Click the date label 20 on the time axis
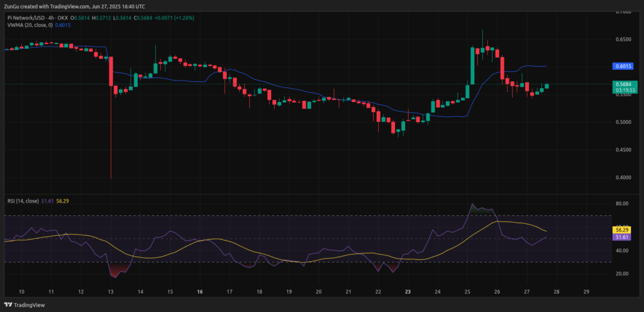 (319, 291)
